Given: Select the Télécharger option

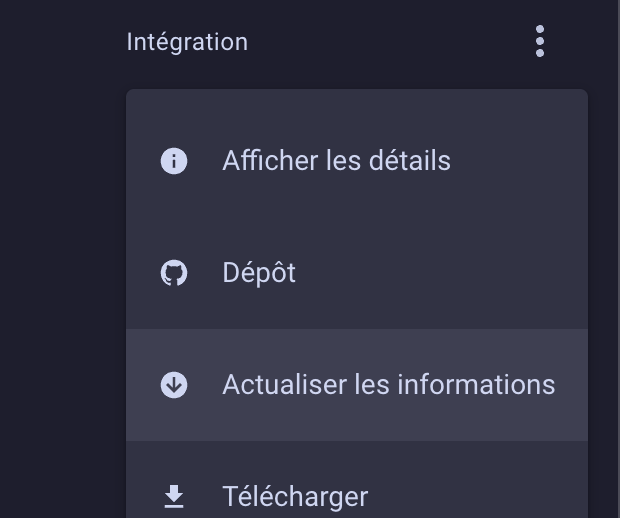Looking at the screenshot, I should click(357, 480).
